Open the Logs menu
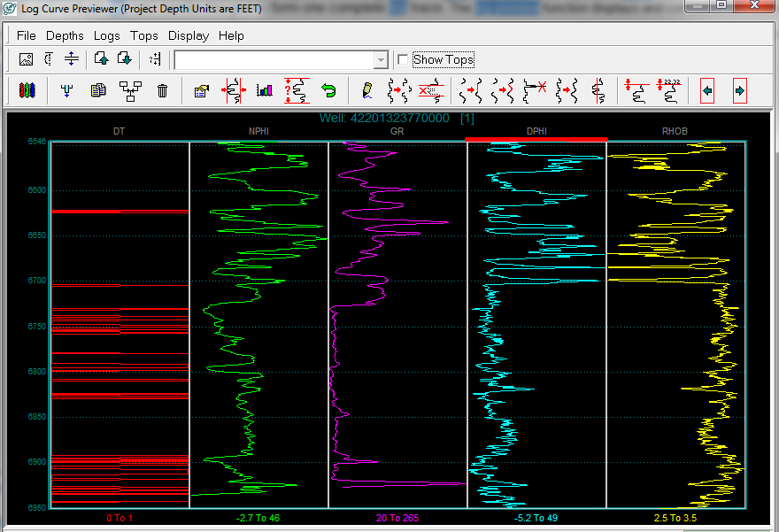The height and width of the screenshot is (532, 779). (x=106, y=36)
